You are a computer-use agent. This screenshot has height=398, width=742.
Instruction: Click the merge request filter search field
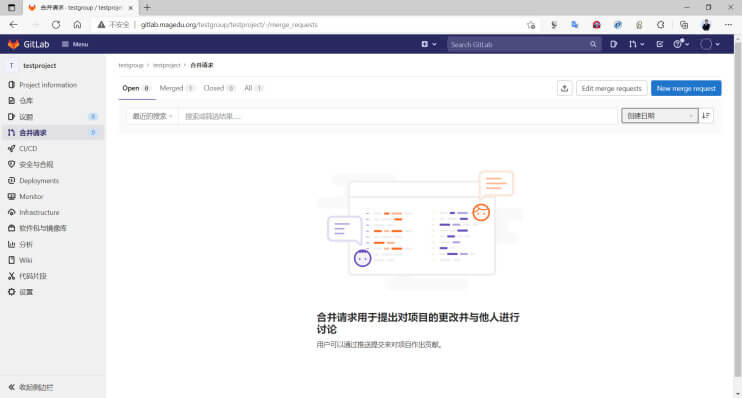pyautogui.click(x=398, y=116)
